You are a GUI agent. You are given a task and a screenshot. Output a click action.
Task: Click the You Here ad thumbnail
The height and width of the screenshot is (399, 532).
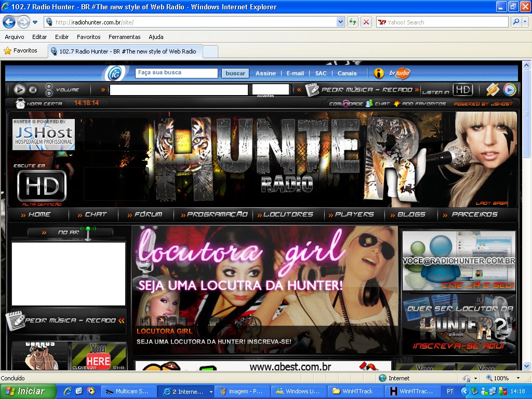99,355
